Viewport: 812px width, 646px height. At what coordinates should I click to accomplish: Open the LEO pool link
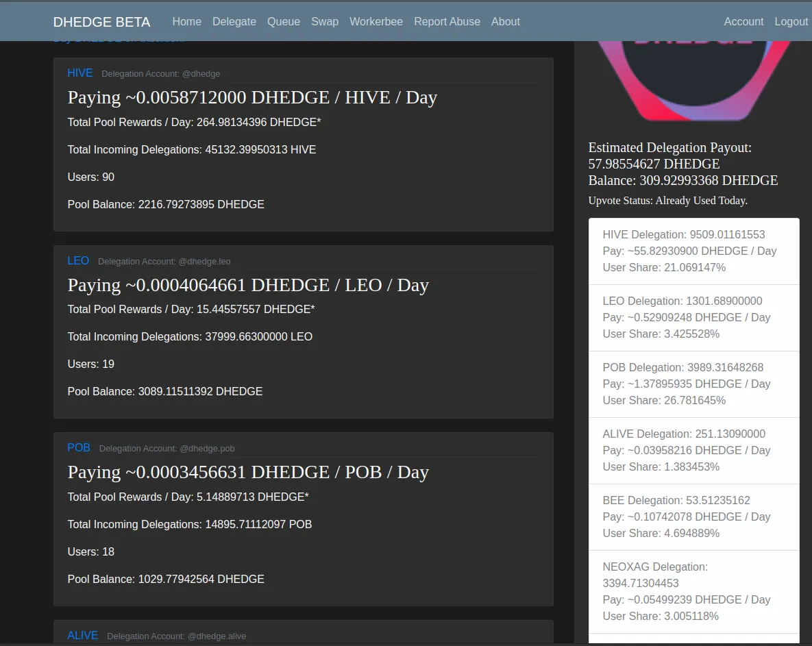[x=78, y=260]
